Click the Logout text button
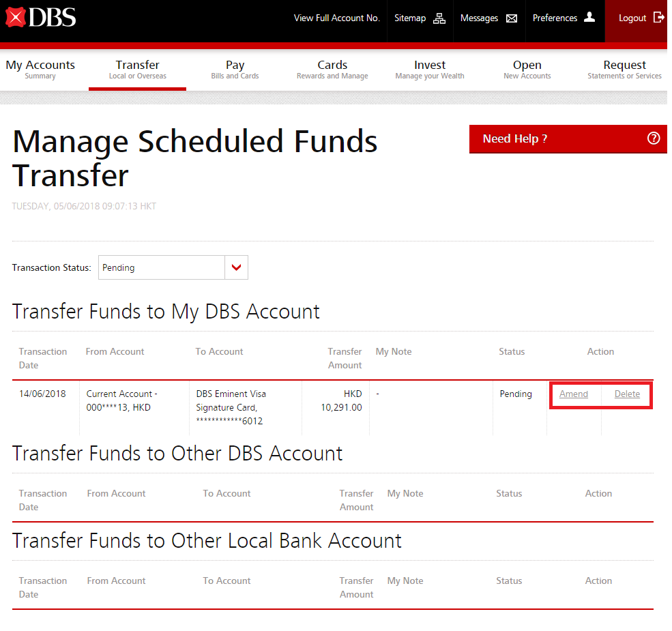The image size is (672, 631). click(632, 18)
